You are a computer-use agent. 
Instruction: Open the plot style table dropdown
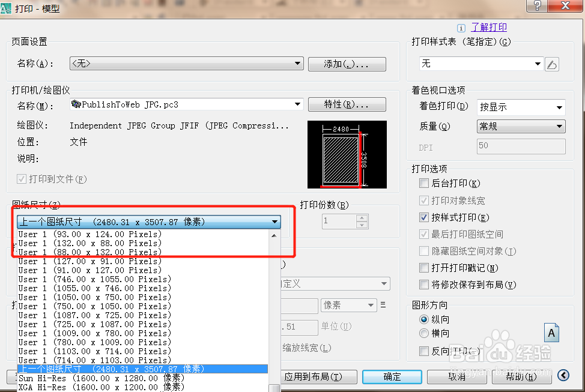click(x=481, y=64)
